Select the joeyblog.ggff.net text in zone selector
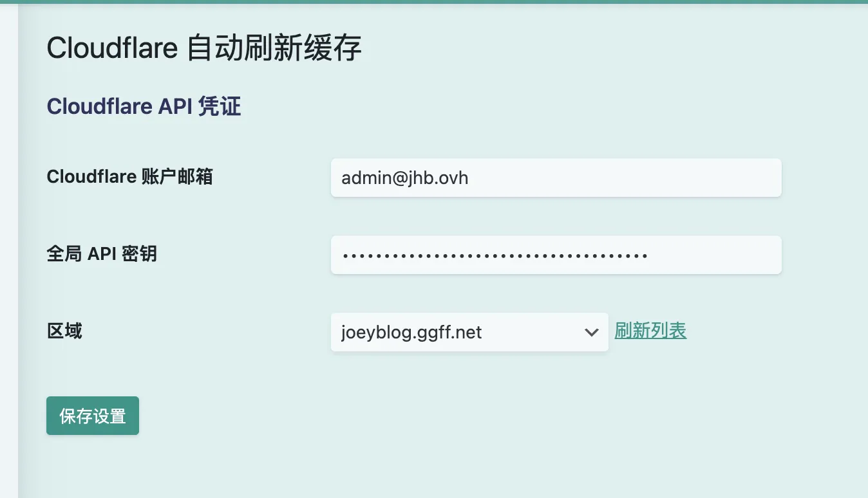Viewport: 868px width, 498px height. [x=411, y=333]
